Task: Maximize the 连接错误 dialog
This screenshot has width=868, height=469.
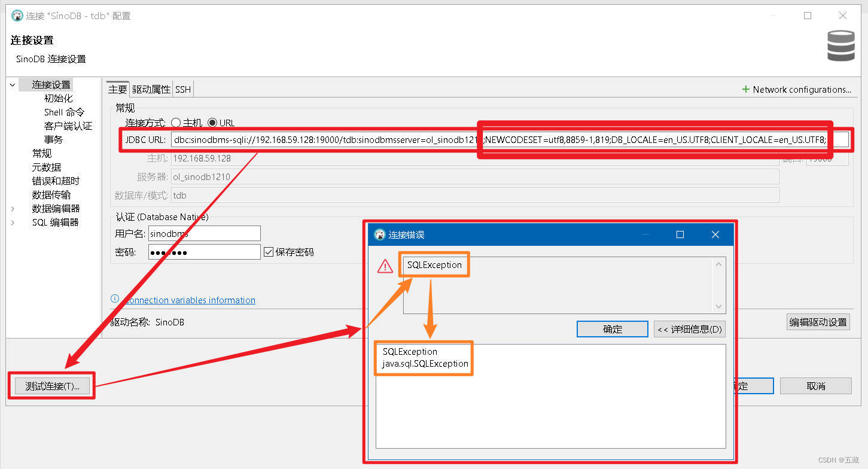Action: click(680, 234)
